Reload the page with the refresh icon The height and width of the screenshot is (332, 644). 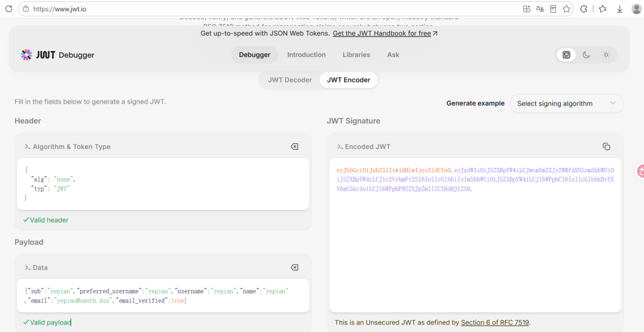[x=8, y=9]
